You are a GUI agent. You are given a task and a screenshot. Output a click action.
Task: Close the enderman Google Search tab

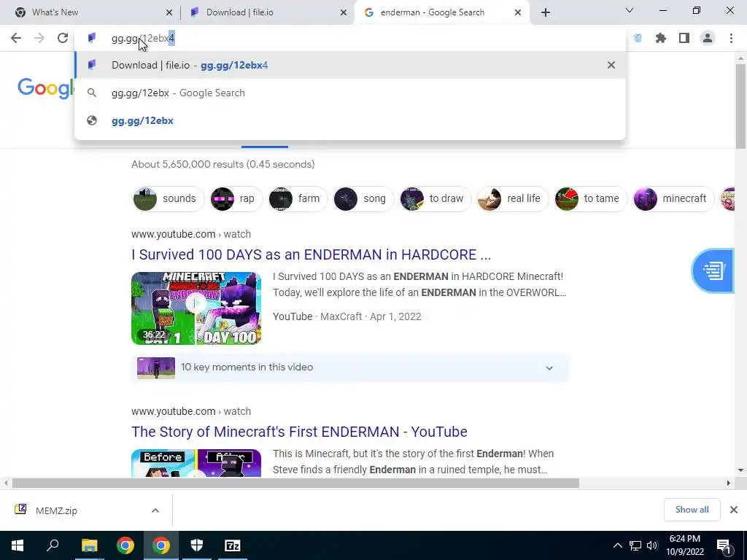518,12
